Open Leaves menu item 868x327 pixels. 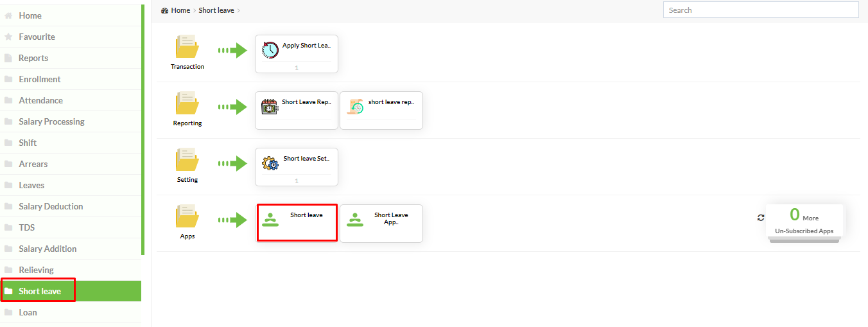coord(71,185)
